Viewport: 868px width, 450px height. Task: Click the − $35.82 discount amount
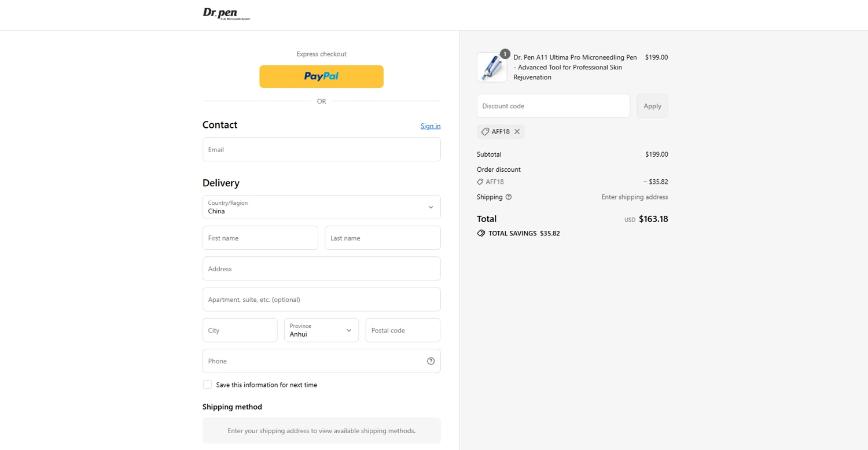pos(656,182)
